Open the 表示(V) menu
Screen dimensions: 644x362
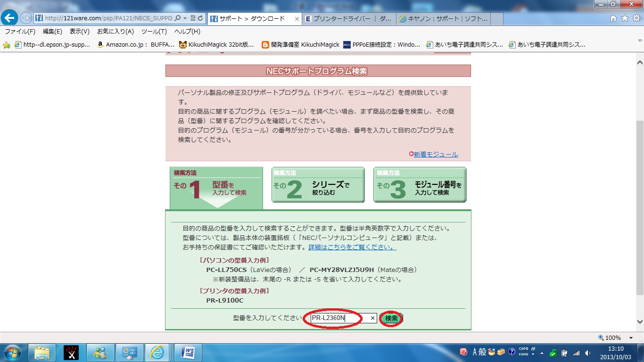(80, 32)
